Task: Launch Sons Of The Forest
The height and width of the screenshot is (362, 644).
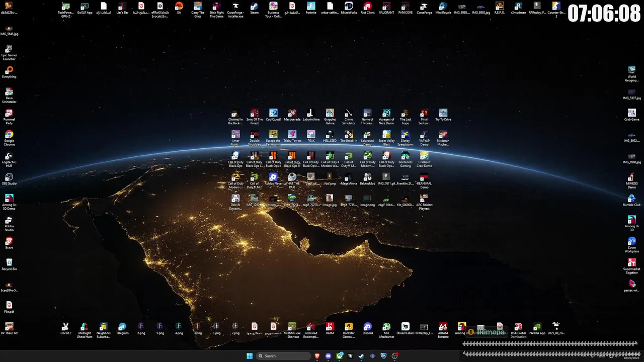Action: pos(255,117)
